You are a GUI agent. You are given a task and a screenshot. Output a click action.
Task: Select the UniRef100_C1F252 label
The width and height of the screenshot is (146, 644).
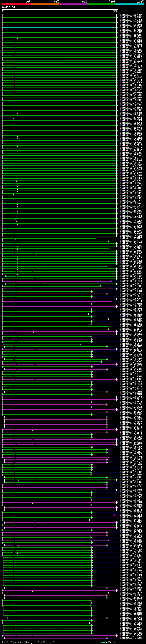point(131,618)
